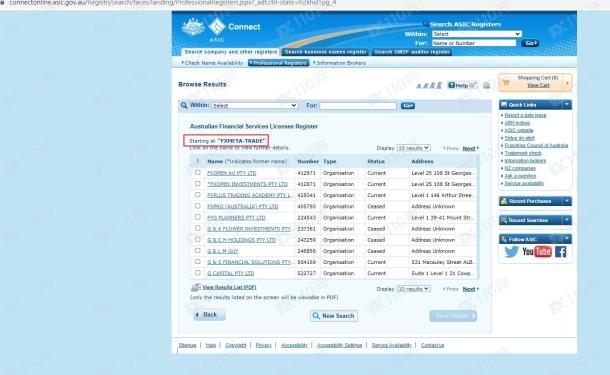610x375 pixels.
Task: Open the Information Brokers sub-tab
Action: [x=340, y=63]
